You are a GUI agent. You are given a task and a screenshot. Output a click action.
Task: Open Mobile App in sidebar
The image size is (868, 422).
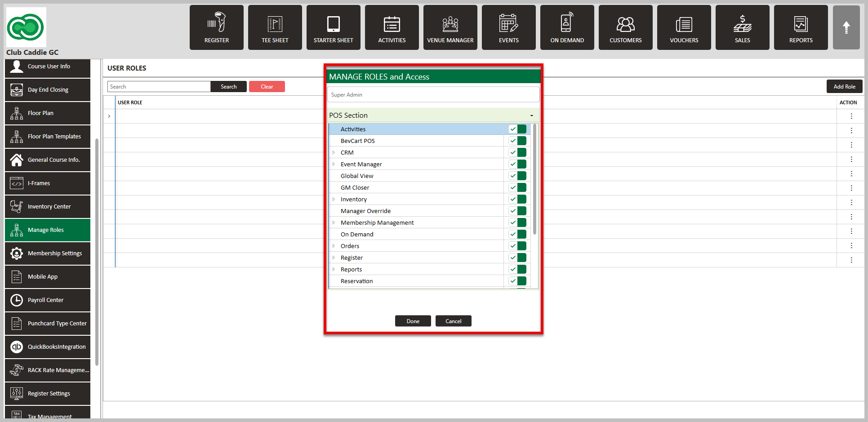click(48, 277)
